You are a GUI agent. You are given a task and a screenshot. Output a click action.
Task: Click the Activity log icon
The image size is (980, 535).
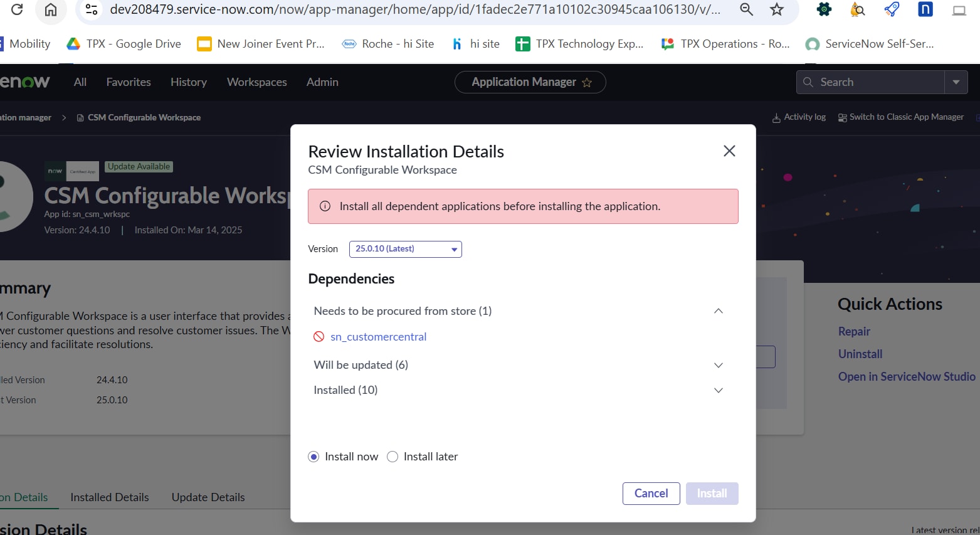pyautogui.click(x=776, y=117)
